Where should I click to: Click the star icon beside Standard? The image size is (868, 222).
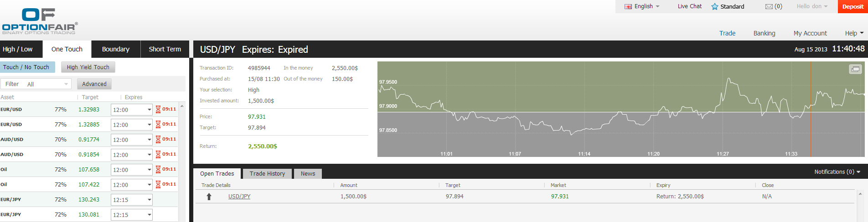(715, 6)
